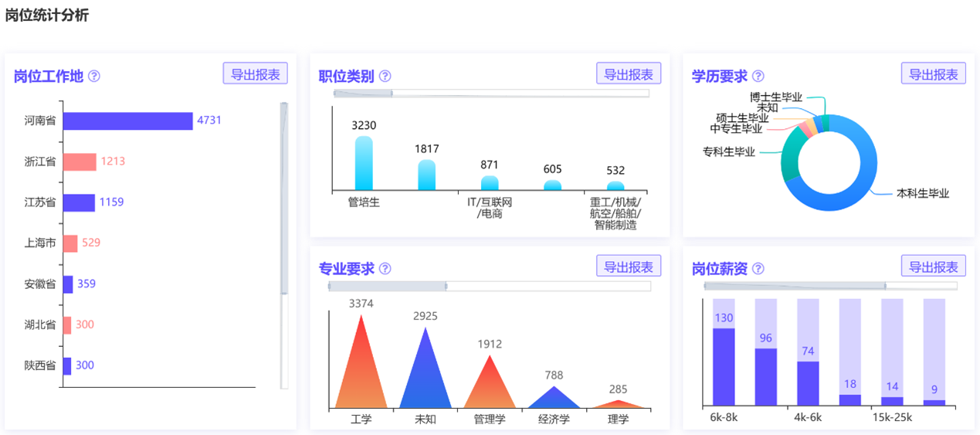Click the 6k-8k salary bar showing 130
The width and height of the screenshot is (980, 435).
(724, 367)
